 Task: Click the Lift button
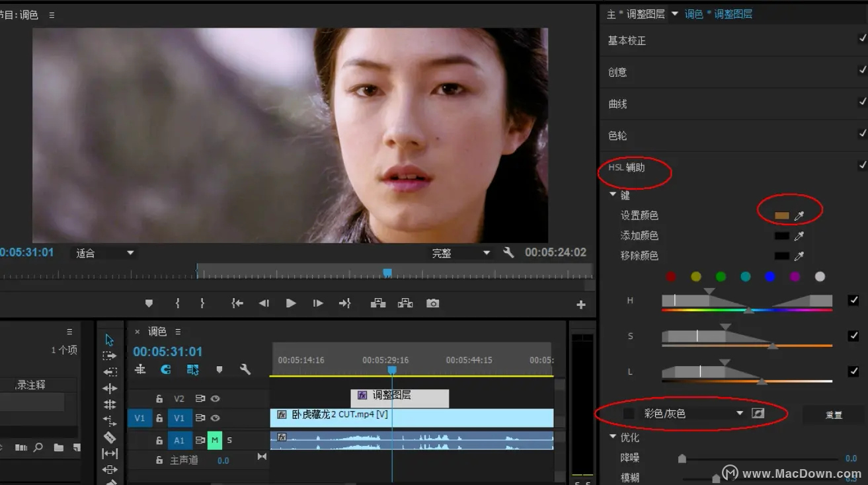click(x=378, y=303)
